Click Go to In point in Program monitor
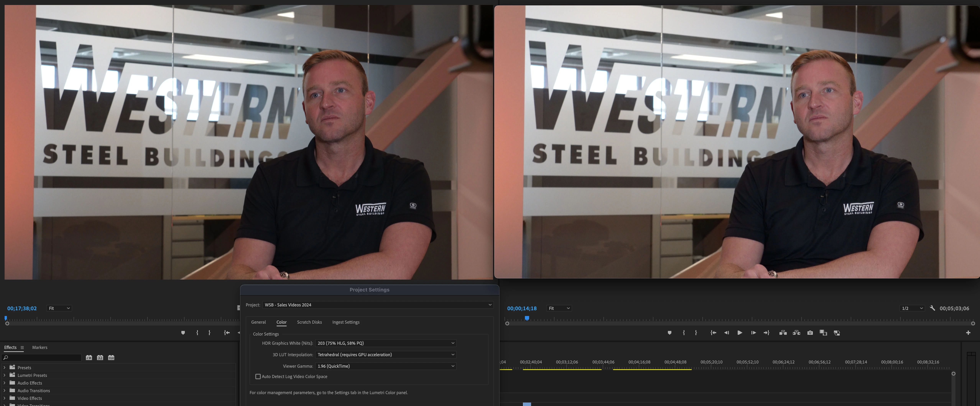This screenshot has width=980, height=406. coord(713,333)
